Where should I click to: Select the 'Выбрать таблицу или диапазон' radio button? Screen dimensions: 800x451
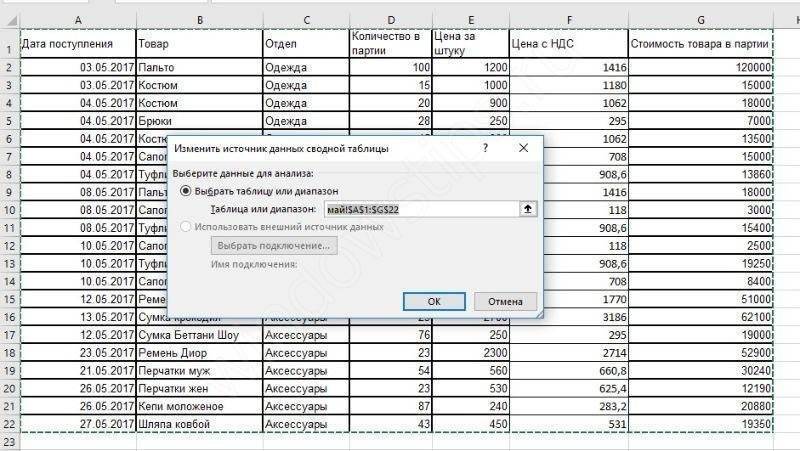pyautogui.click(x=186, y=190)
